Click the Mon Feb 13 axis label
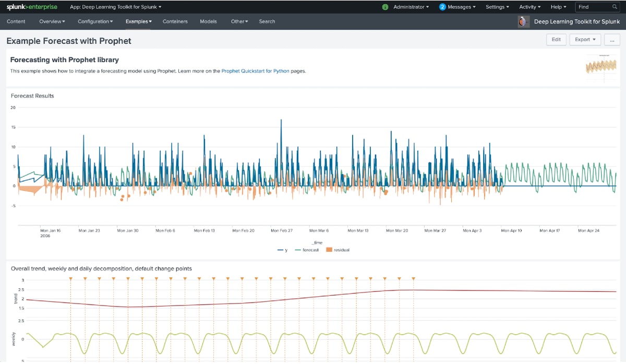The height and width of the screenshot is (364, 626). [x=204, y=230]
